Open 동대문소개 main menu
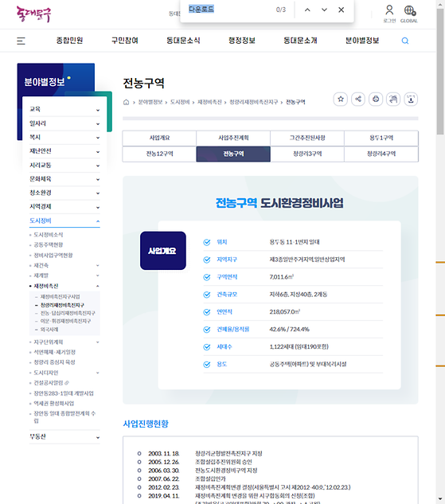 [x=300, y=41]
